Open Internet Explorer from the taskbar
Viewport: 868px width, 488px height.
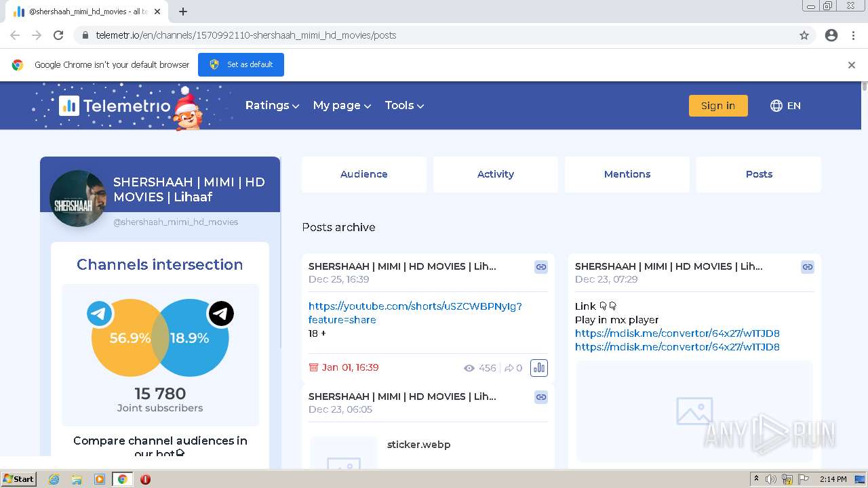click(x=54, y=479)
